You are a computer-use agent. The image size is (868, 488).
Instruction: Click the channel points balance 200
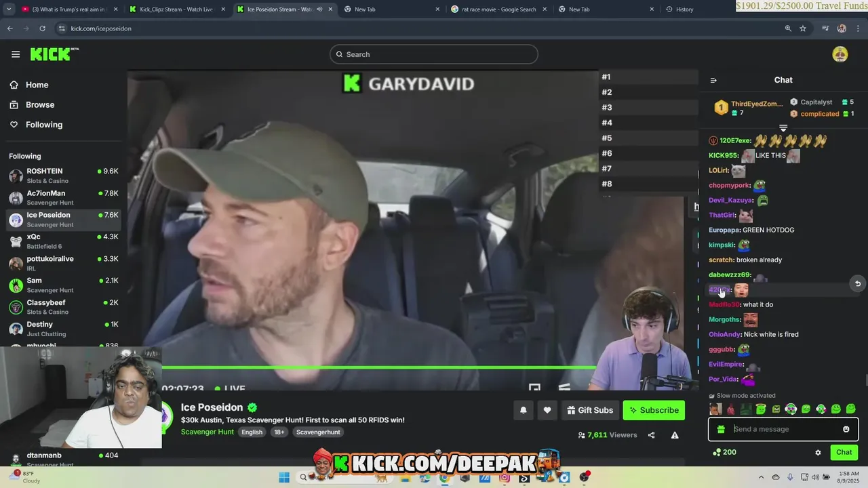724,452
